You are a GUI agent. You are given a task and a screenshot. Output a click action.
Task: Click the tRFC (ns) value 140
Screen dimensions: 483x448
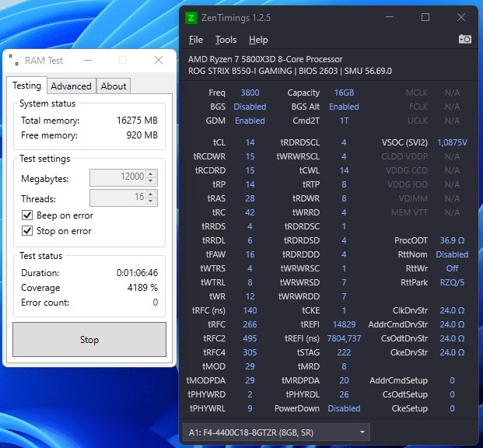[x=250, y=310]
